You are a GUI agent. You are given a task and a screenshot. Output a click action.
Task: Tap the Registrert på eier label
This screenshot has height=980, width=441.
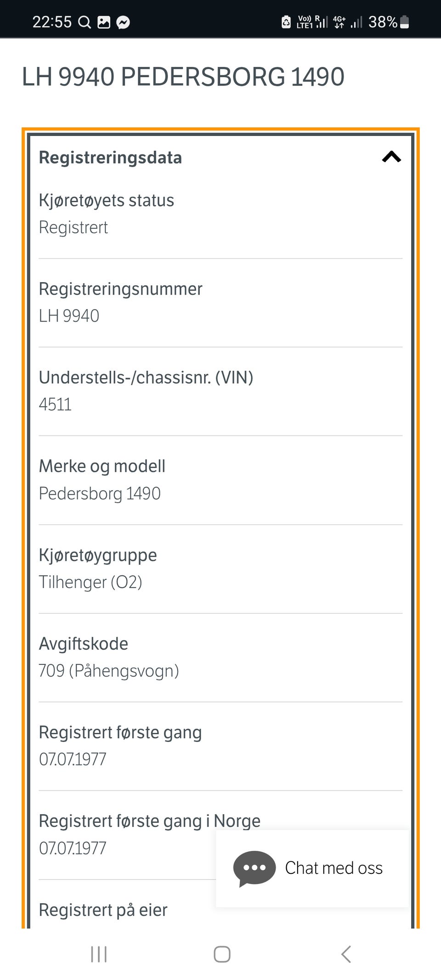pyautogui.click(x=103, y=910)
